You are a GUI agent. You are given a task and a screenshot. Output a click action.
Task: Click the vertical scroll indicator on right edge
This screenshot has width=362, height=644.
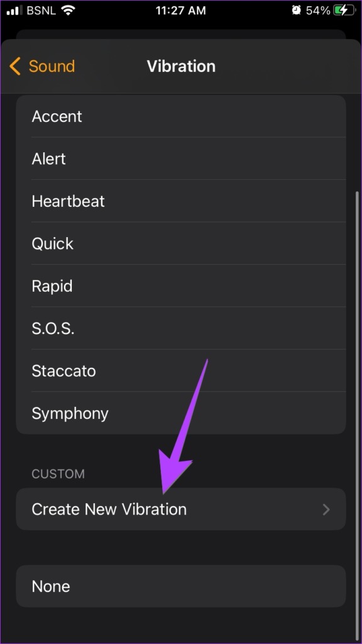coord(356,415)
